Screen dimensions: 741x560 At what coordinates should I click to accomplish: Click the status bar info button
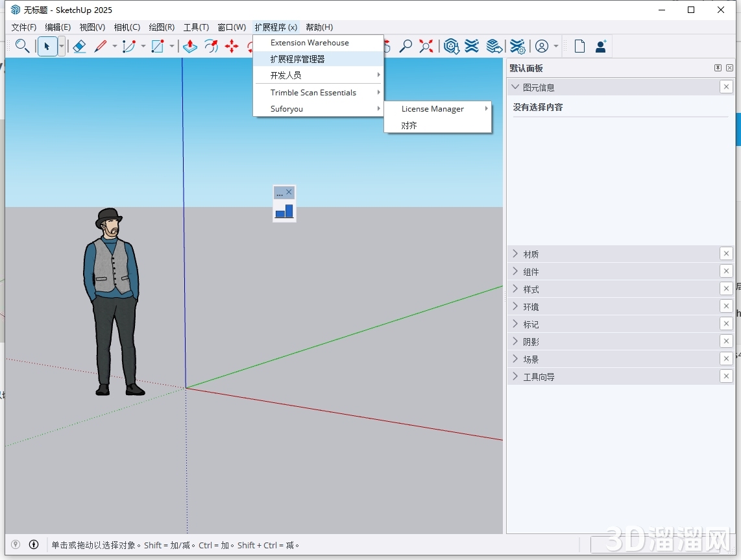pos(33,544)
